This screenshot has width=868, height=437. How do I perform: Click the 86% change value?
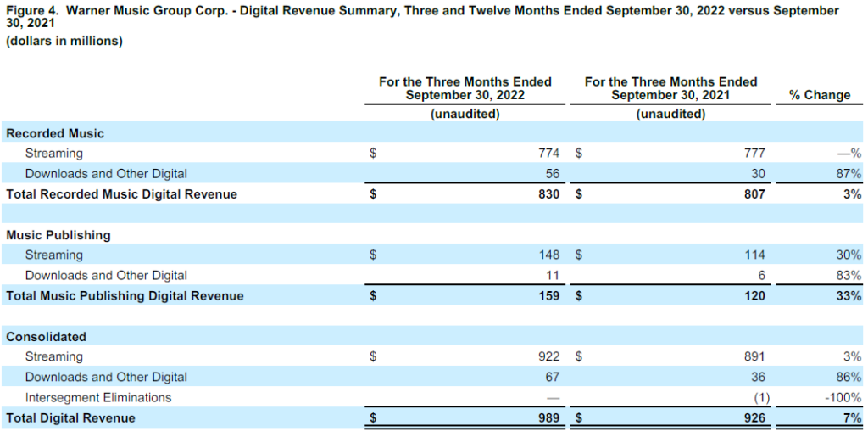coord(850,378)
